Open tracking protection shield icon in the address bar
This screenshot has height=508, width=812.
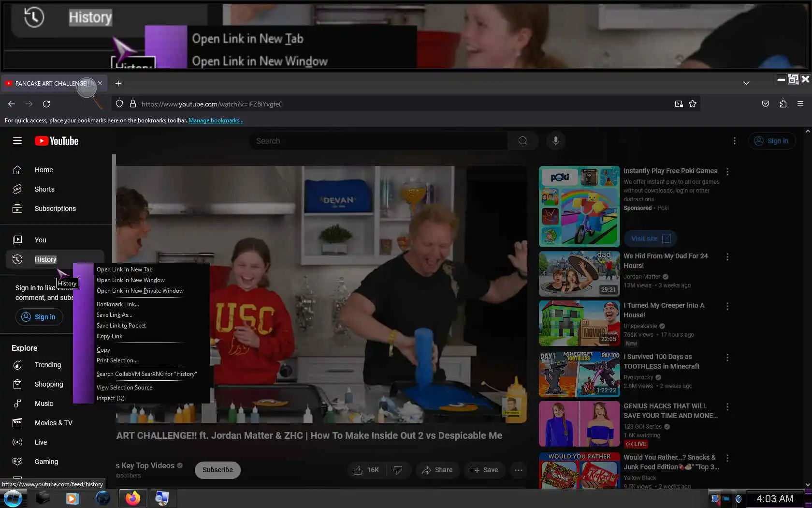pos(119,104)
